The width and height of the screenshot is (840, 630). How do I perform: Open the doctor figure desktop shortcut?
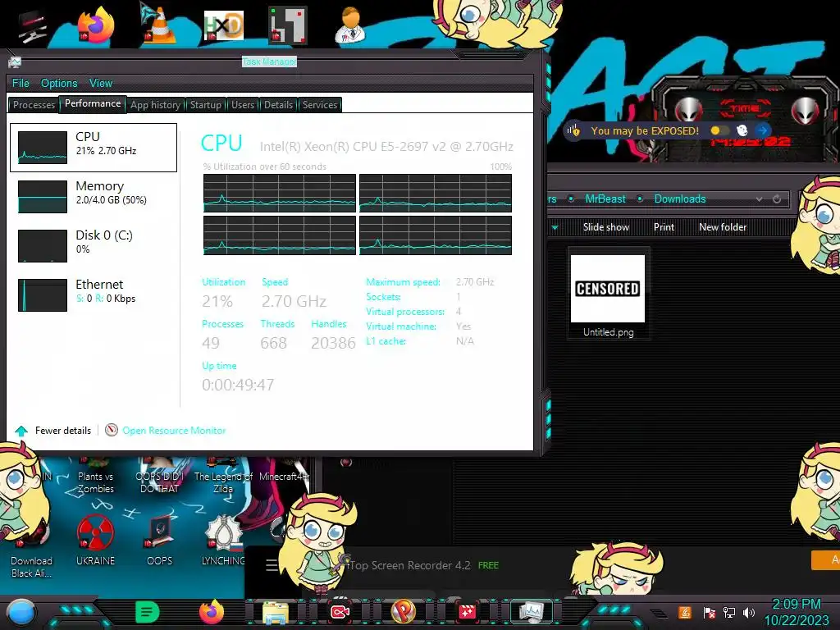coord(350,25)
